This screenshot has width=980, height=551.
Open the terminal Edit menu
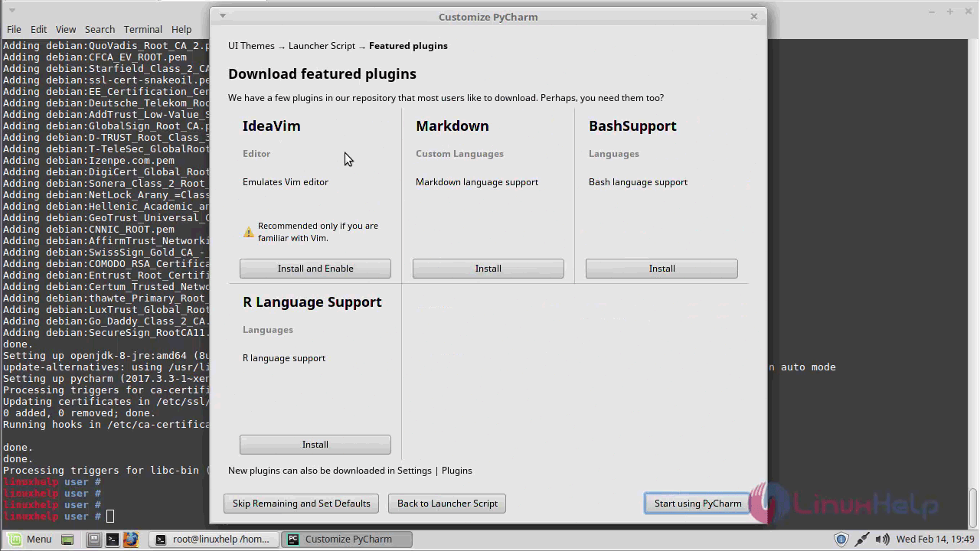pyautogui.click(x=39, y=29)
